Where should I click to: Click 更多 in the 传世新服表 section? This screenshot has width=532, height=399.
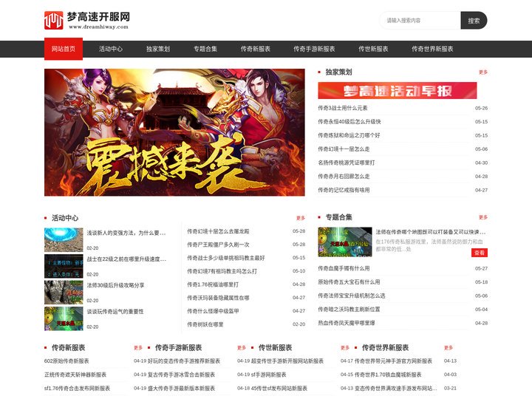click(345, 348)
